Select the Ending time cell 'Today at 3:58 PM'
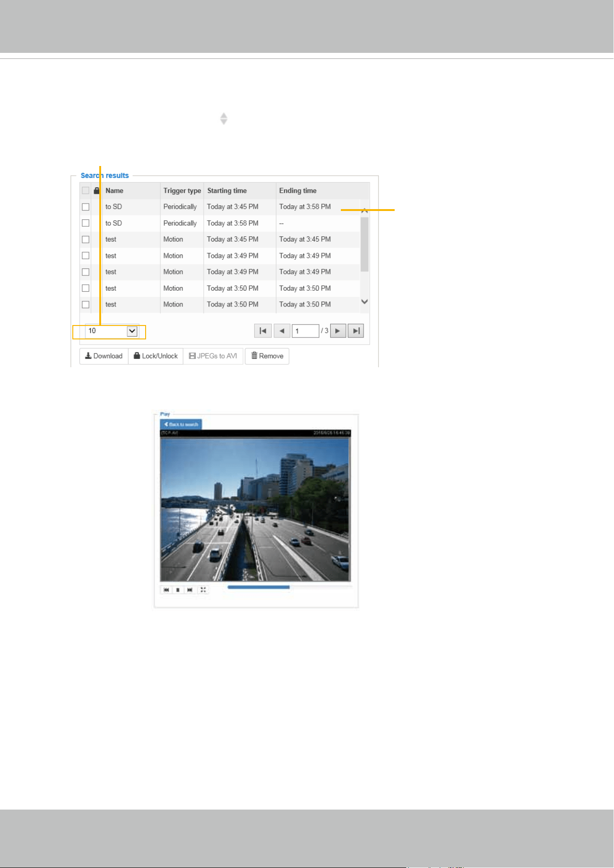The image size is (614, 868). click(305, 207)
